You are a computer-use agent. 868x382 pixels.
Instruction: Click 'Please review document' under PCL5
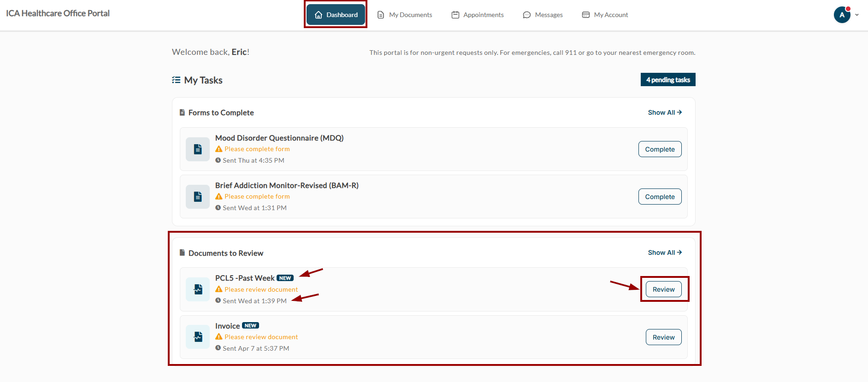(261, 289)
